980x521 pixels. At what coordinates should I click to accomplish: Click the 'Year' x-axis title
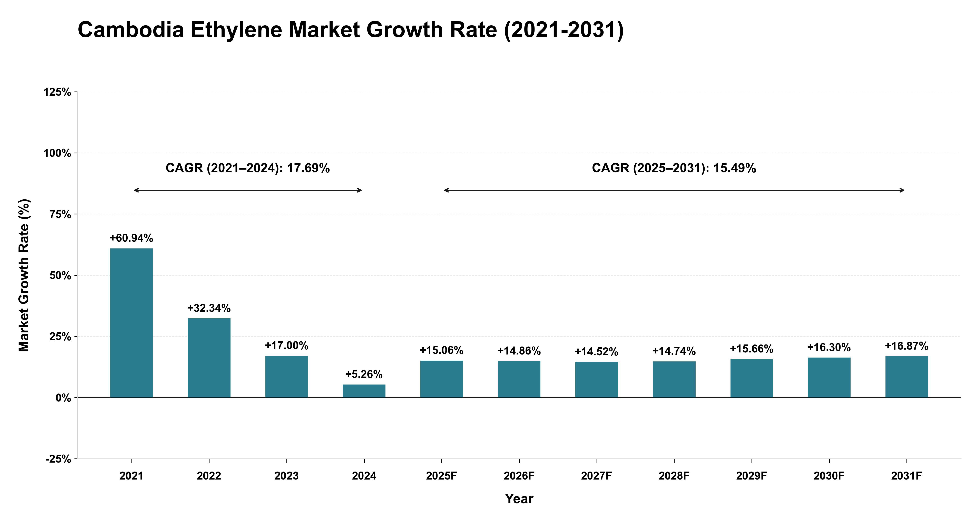(519, 499)
